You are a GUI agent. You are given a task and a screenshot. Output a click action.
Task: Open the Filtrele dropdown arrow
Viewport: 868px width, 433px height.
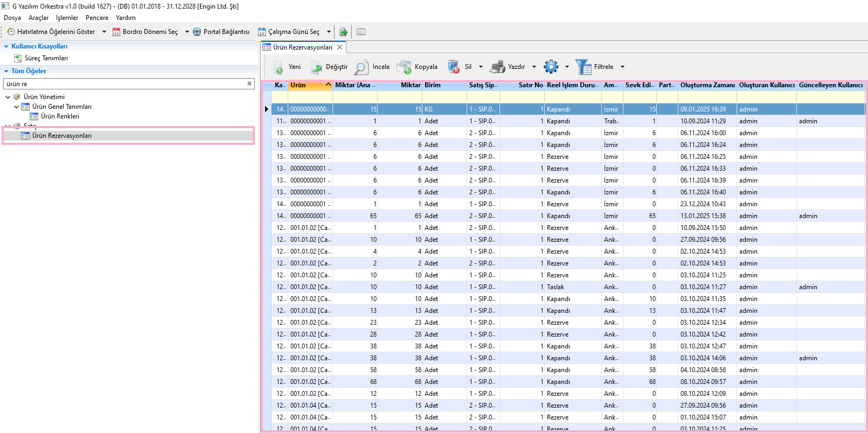point(622,67)
